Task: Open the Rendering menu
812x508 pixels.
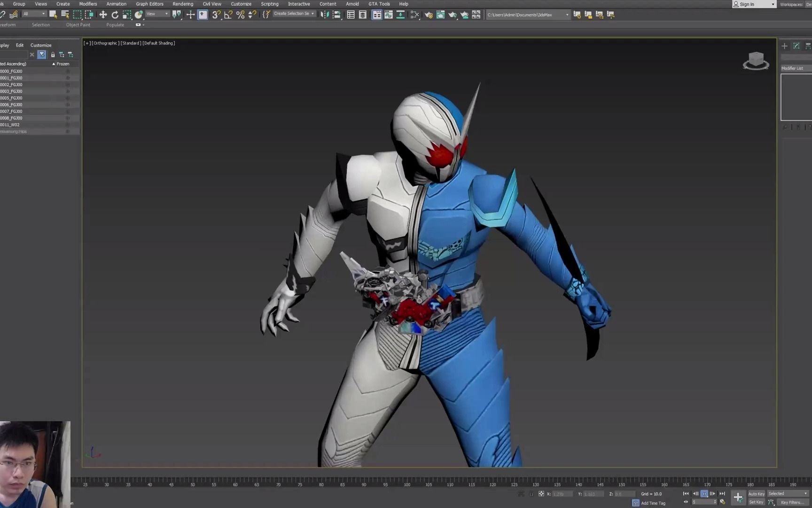Action: pyautogui.click(x=183, y=4)
